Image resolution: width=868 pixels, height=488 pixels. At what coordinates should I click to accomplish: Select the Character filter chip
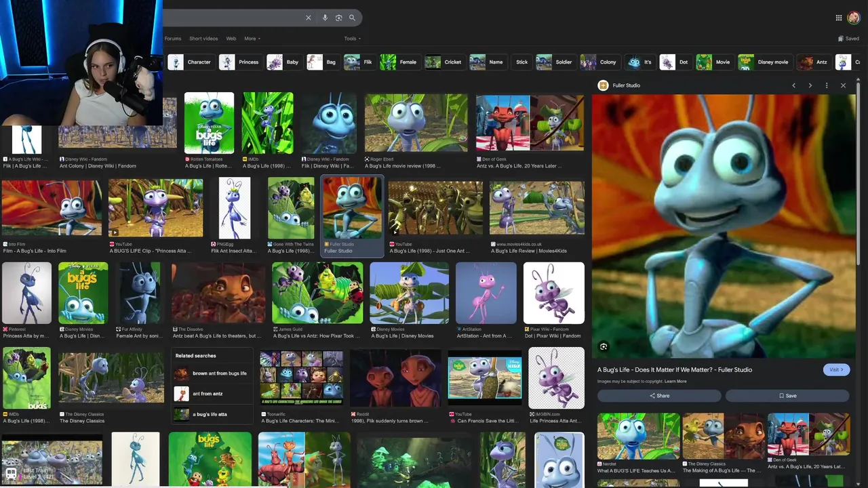click(x=191, y=62)
